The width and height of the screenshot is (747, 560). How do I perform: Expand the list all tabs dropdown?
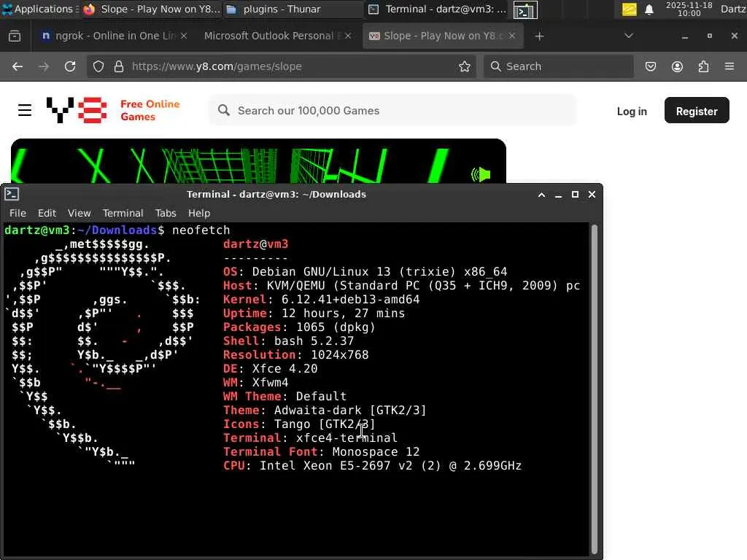(628, 36)
